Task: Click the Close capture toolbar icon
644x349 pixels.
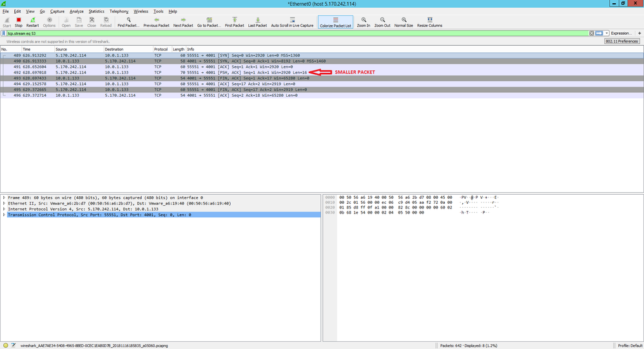Action: point(92,22)
